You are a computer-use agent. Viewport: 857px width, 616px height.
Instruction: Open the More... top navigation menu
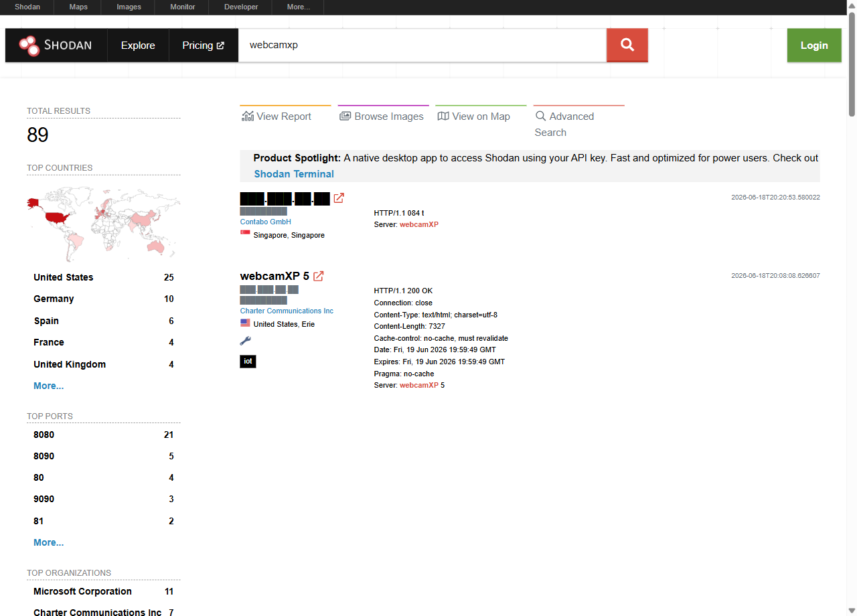point(298,7)
